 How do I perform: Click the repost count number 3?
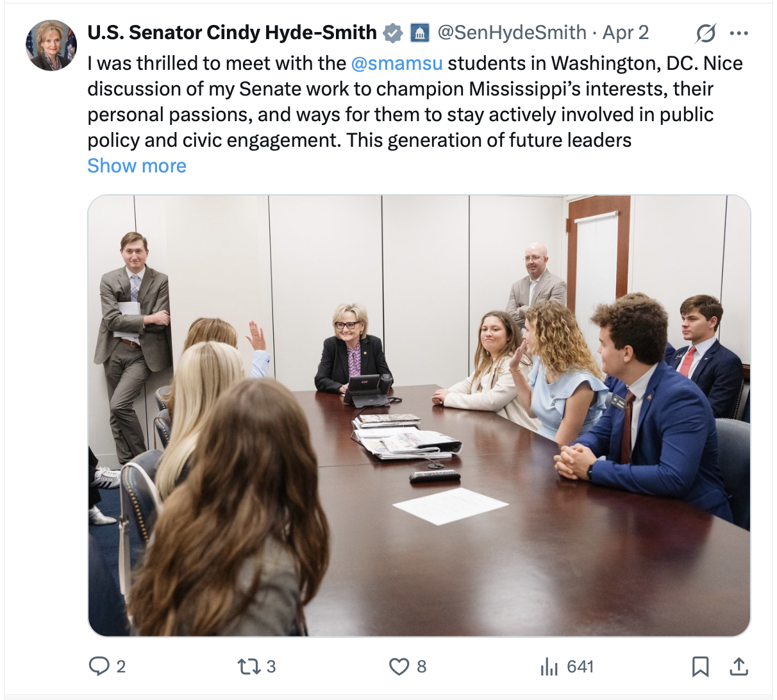[271, 667]
